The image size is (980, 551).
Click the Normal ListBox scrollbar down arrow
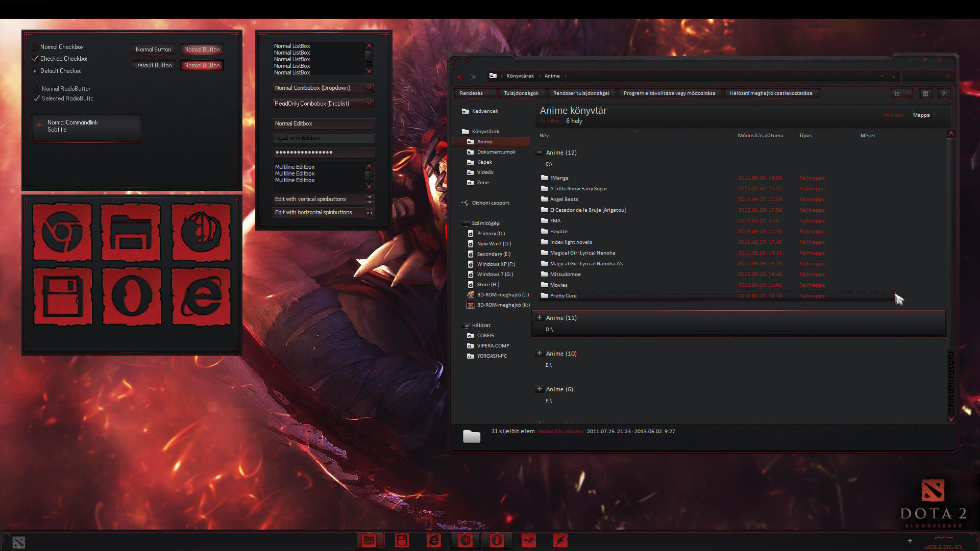click(x=369, y=71)
